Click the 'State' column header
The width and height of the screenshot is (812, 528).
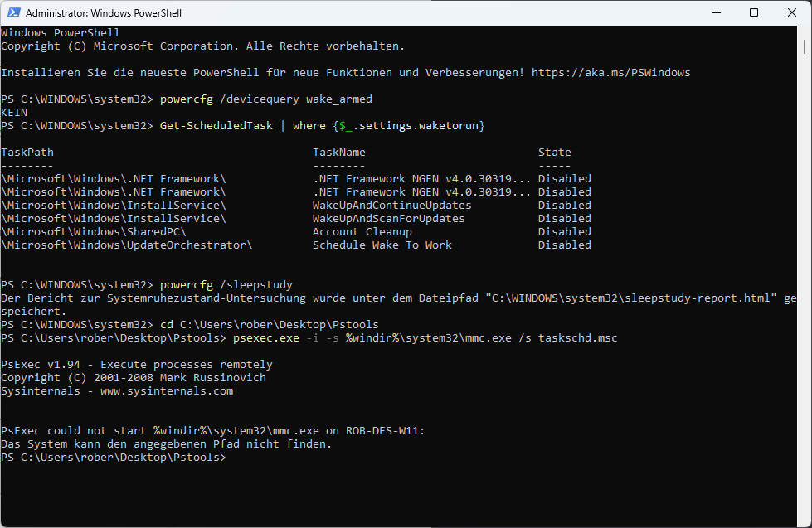[555, 153]
